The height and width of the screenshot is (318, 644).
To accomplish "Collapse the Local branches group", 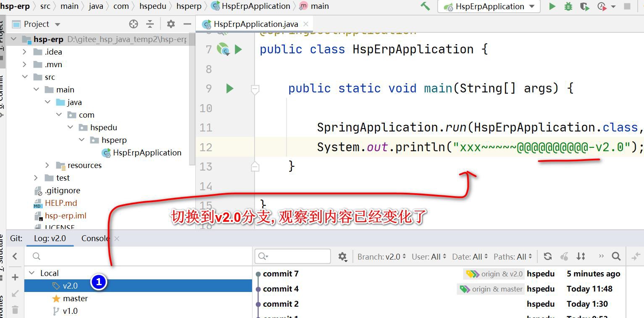I will (32, 273).
